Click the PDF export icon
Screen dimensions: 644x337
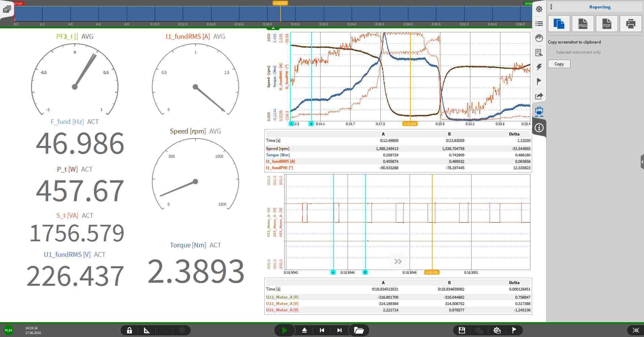click(x=607, y=24)
